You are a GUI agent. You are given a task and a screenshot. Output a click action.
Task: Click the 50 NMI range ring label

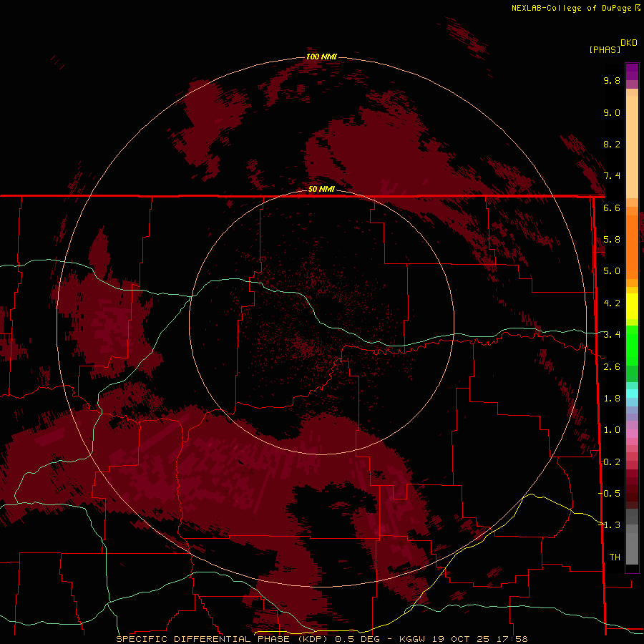[x=321, y=189]
